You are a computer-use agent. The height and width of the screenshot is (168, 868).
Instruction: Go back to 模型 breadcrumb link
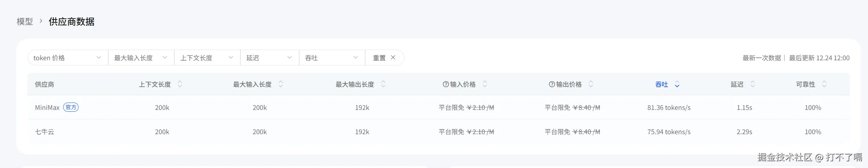pyautogui.click(x=25, y=22)
